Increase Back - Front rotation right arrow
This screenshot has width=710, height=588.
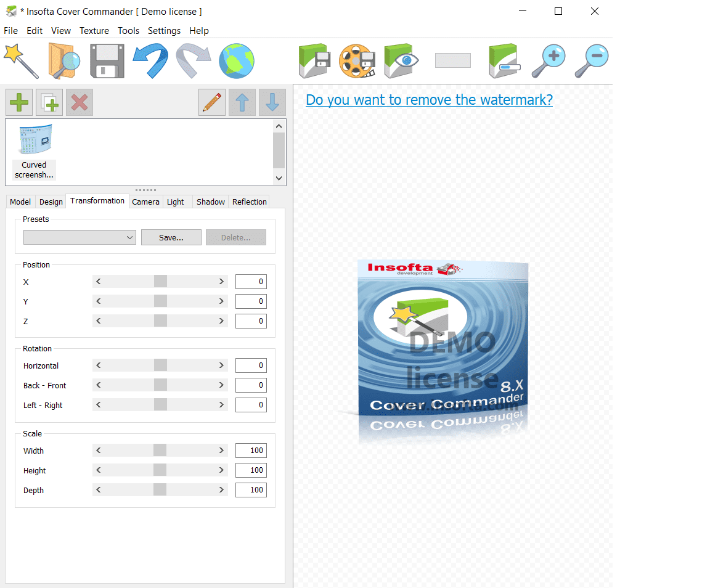(x=221, y=385)
